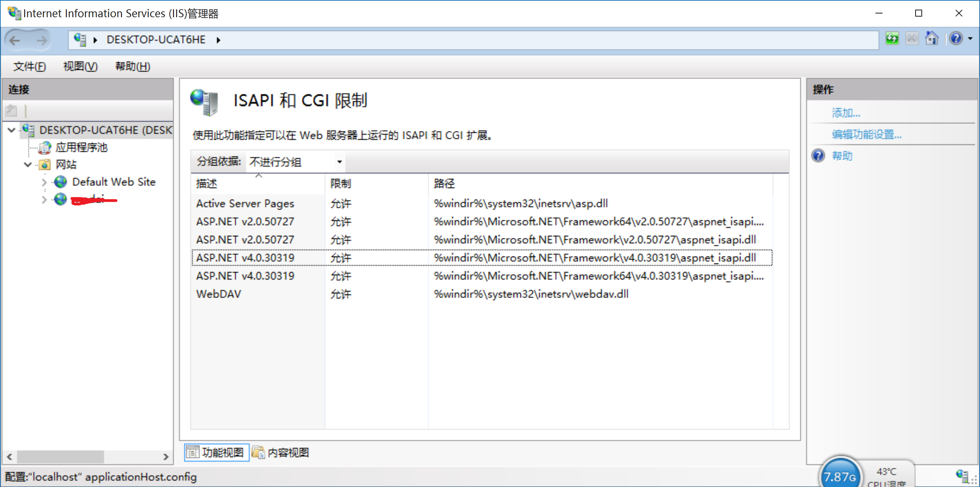This screenshot has width=980, height=487.
Task: Go back with the navigation back arrow
Action: (15, 40)
